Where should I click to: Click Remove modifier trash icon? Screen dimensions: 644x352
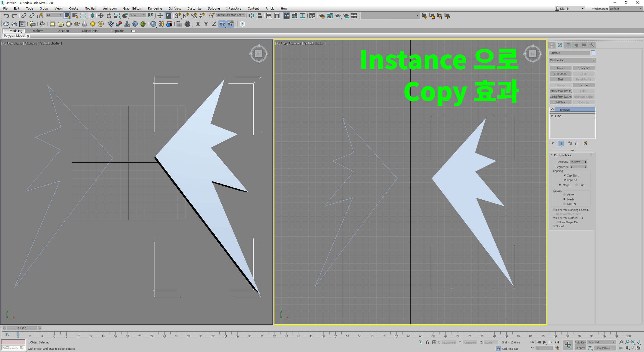[x=576, y=144]
